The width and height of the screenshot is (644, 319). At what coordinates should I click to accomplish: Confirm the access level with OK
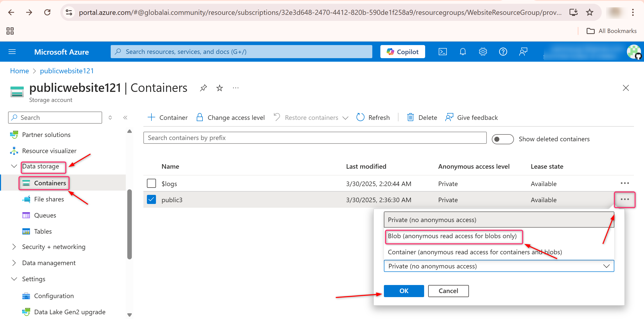coord(404,291)
